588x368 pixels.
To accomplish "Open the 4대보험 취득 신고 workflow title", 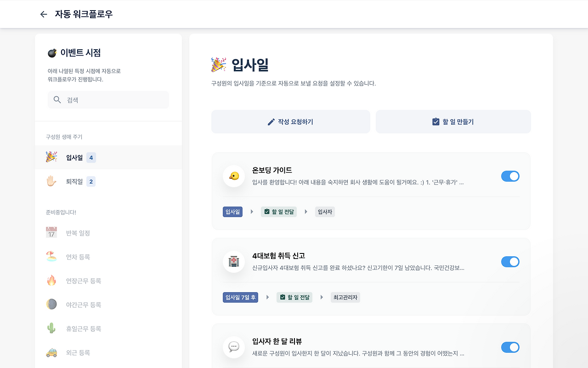I will coord(278,256).
